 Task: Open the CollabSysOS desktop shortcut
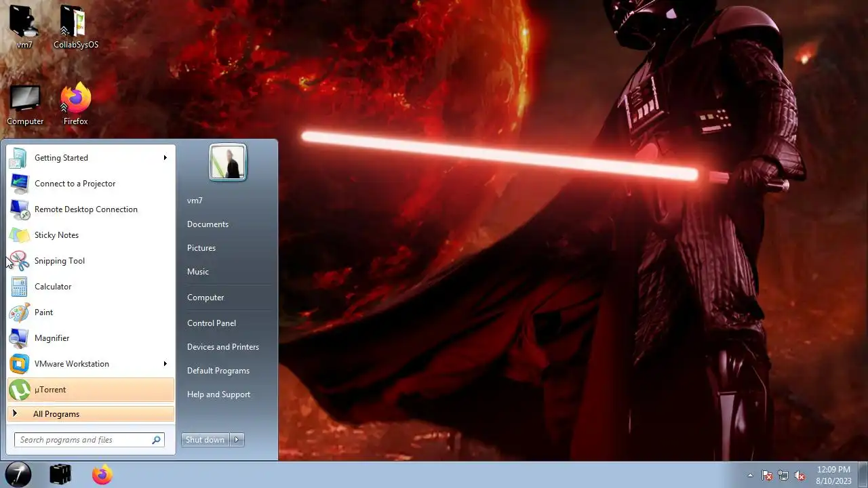pos(76,27)
